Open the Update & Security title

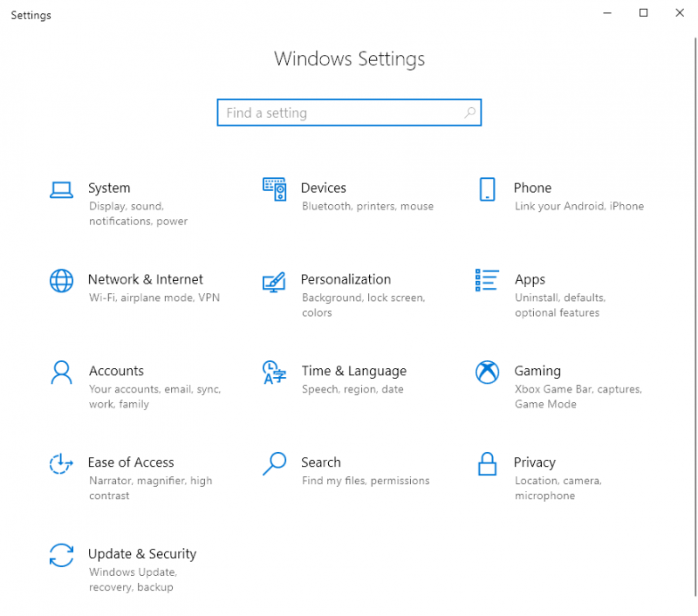(x=142, y=554)
